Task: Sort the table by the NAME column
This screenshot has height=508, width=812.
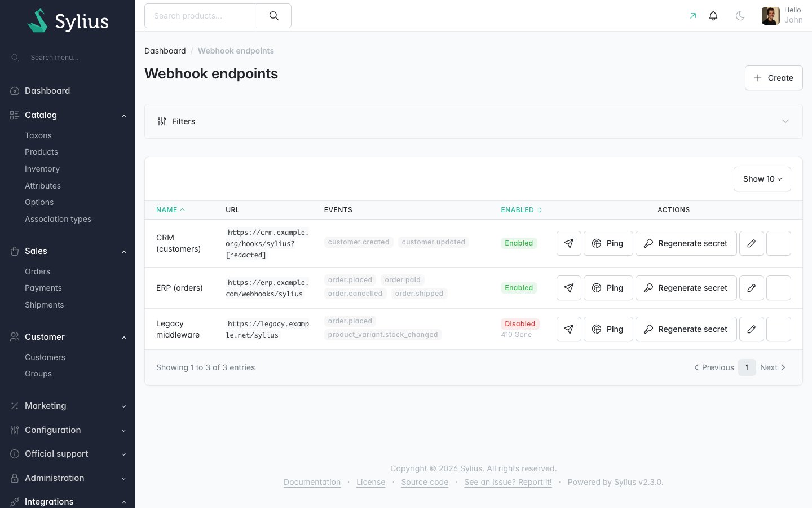Action: pos(170,210)
